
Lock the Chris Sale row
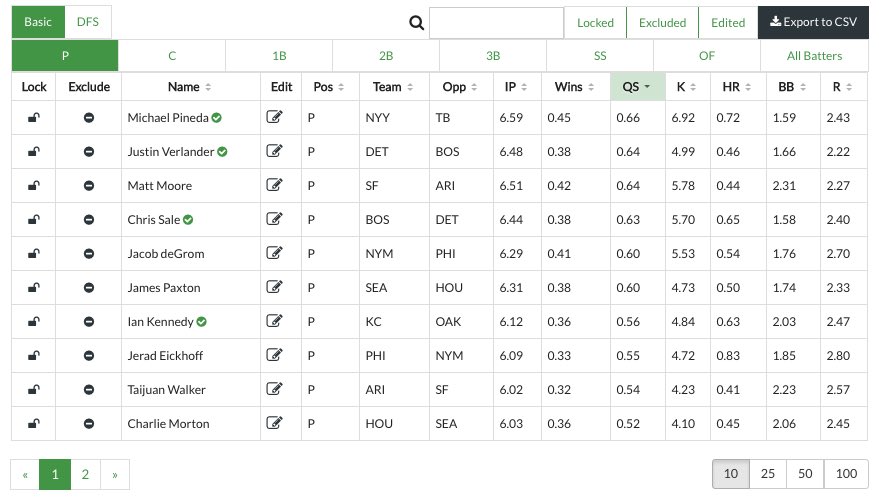[34, 220]
